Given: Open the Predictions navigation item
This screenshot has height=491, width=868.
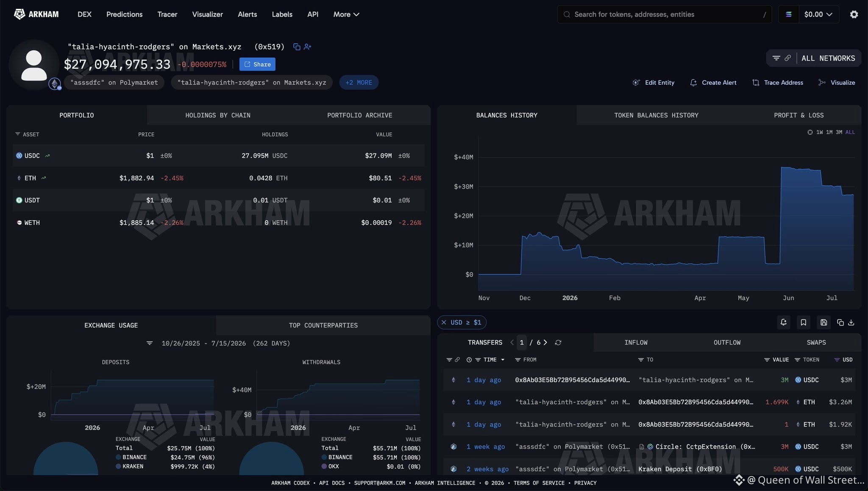Looking at the screenshot, I should click(x=124, y=14).
